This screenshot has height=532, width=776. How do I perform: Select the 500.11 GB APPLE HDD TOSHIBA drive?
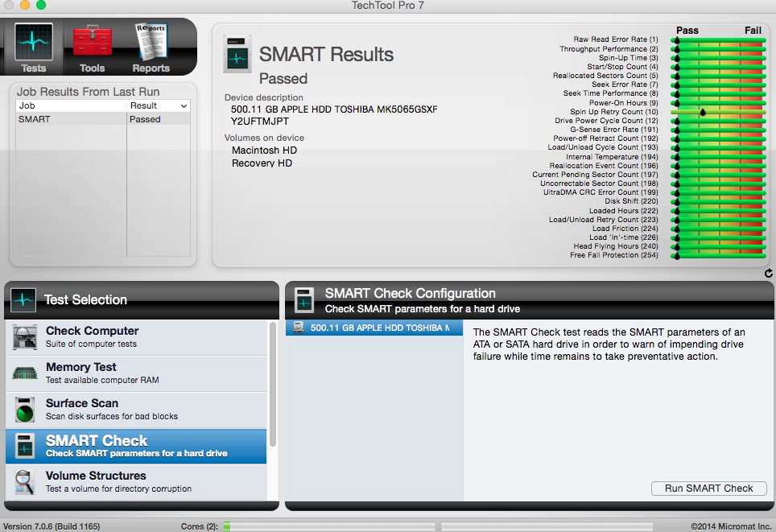pos(374,328)
